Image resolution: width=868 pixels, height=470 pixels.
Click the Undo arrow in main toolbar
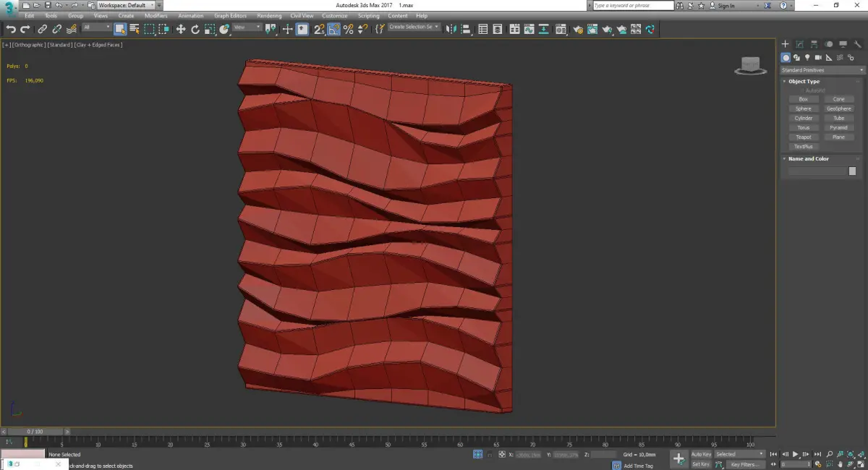coord(11,30)
